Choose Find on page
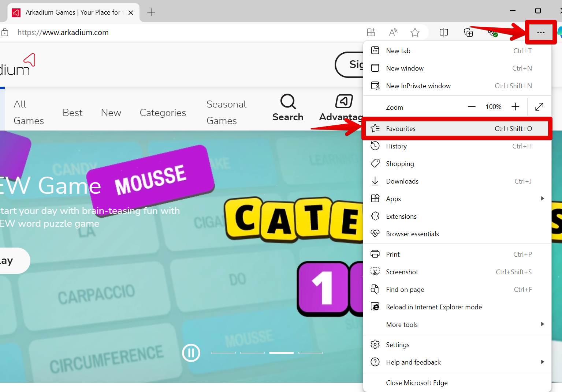The width and height of the screenshot is (562, 392). (x=457, y=290)
